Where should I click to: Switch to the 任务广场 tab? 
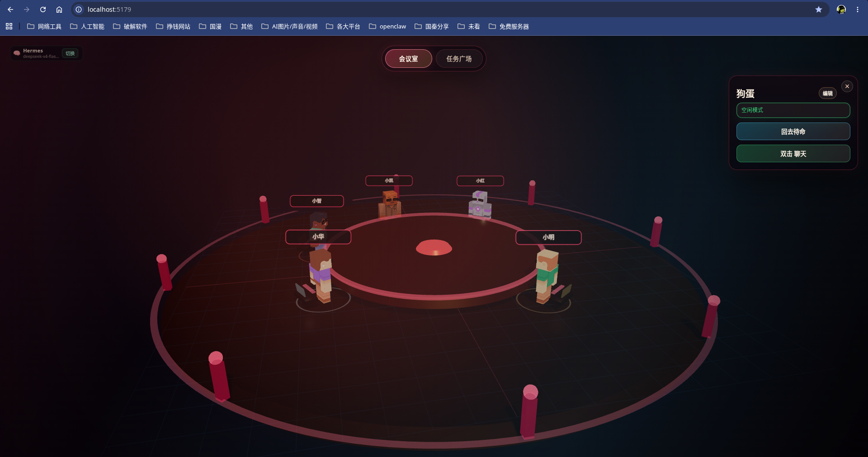pyautogui.click(x=459, y=59)
